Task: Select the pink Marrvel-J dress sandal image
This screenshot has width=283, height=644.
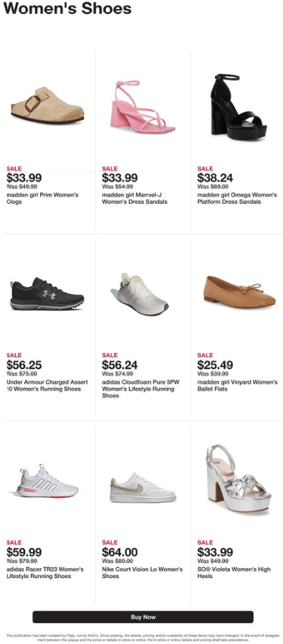Action: (143, 106)
